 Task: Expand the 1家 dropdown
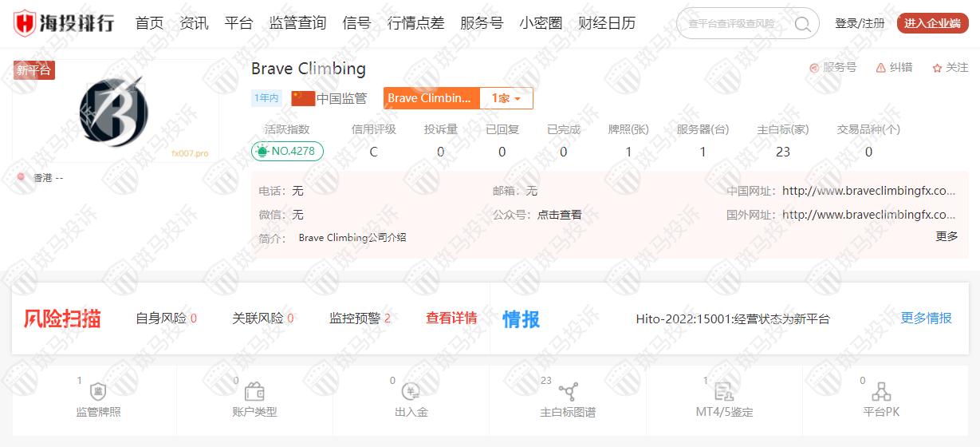click(x=506, y=98)
